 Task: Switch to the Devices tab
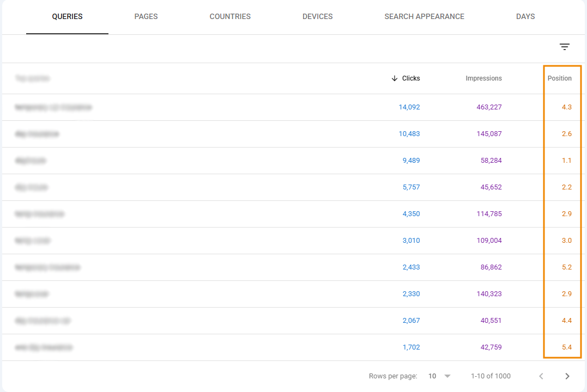pos(317,16)
